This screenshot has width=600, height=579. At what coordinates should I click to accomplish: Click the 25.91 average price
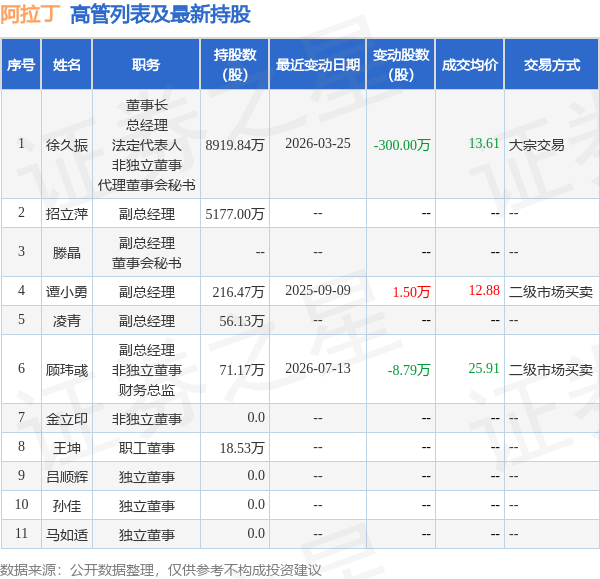[484, 368]
